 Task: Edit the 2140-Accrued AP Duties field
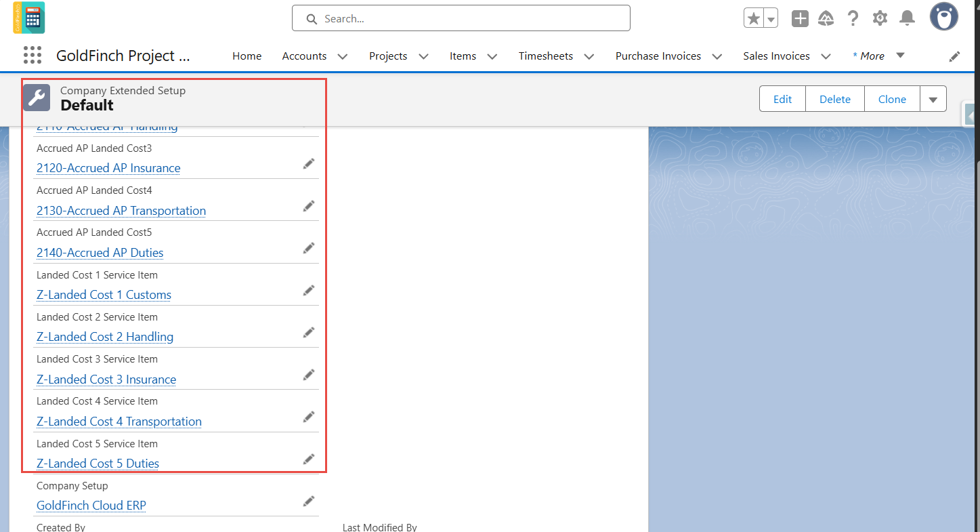(x=309, y=248)
